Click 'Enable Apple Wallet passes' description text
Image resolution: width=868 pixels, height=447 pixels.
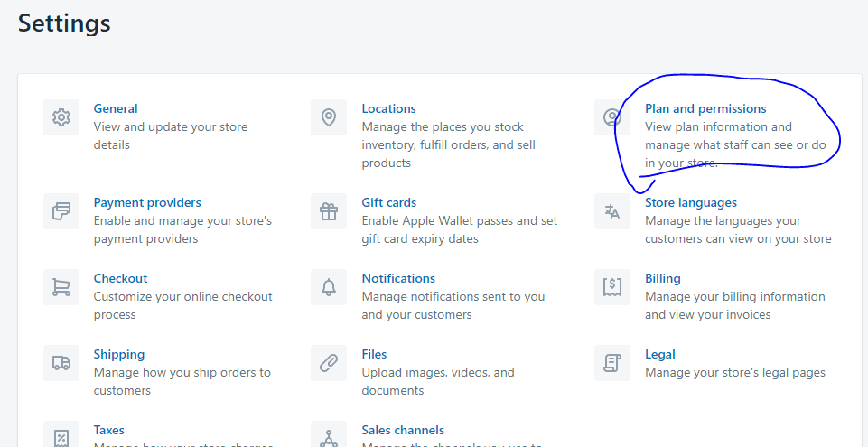coord(460,229)
